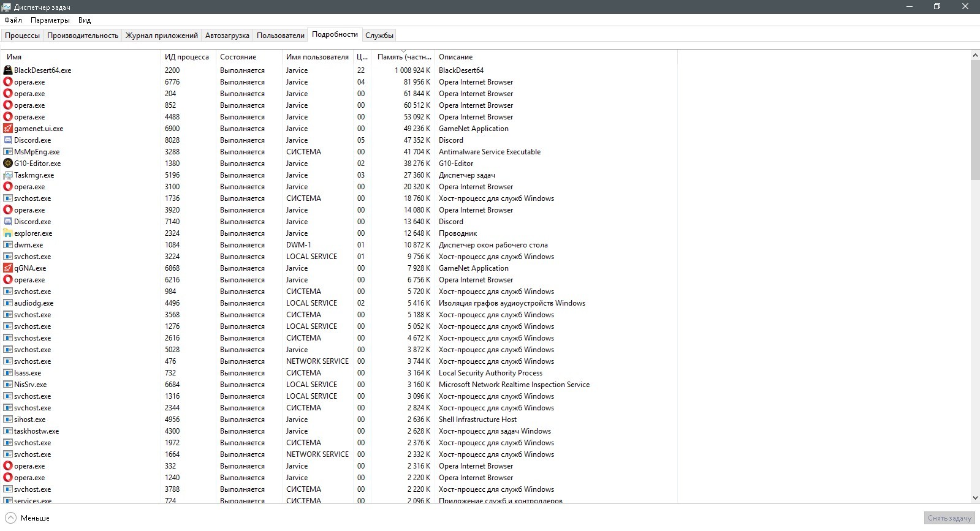Select Microsoft Network Realtime Inspection Service text

pyautogui.click(x=514, y=385)
